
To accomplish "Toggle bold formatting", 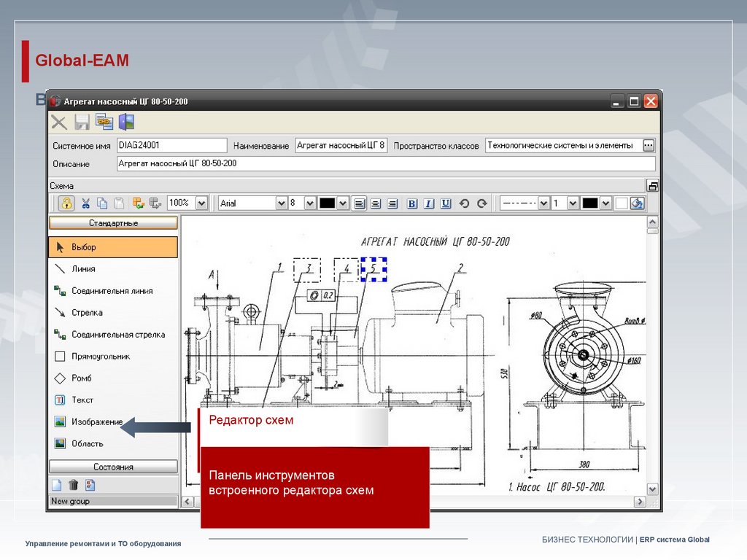I will (x=412, y=204).
